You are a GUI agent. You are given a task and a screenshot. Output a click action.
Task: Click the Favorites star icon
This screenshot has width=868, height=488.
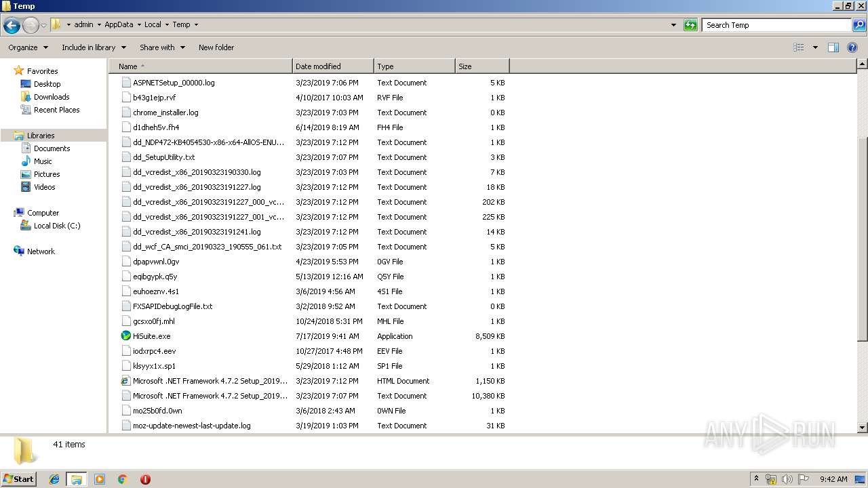tap(18, 70)
